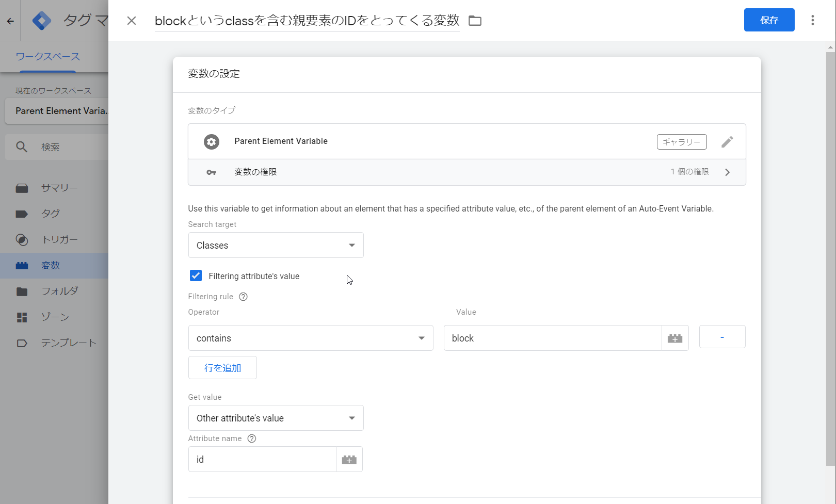The image size is (836, 504).
Task: Open the Parent Element Varia.. workspace selector
Action: 57,111
